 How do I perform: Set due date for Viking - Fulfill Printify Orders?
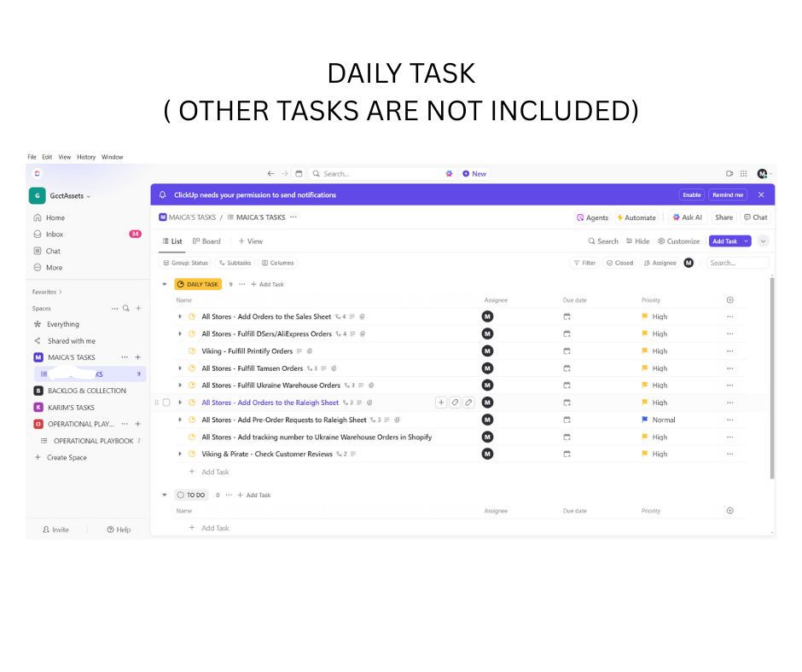pyautogui.click(x=567, y=351)
